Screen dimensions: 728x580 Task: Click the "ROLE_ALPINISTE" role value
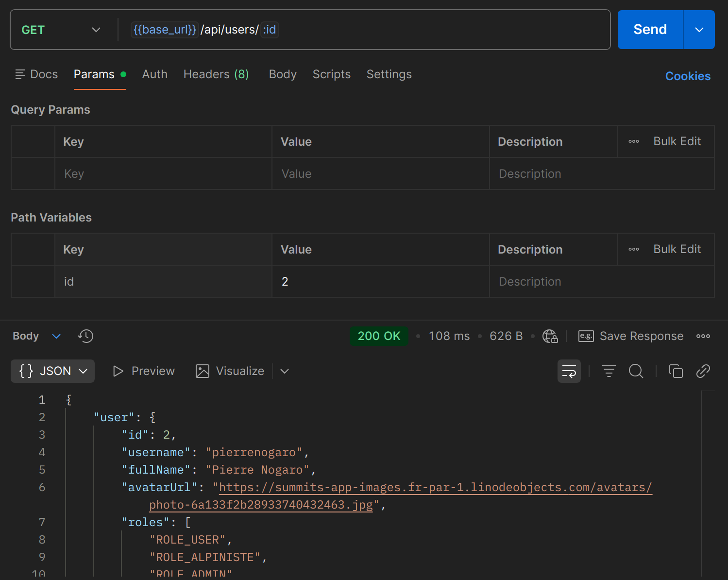(x=205, y=557)
